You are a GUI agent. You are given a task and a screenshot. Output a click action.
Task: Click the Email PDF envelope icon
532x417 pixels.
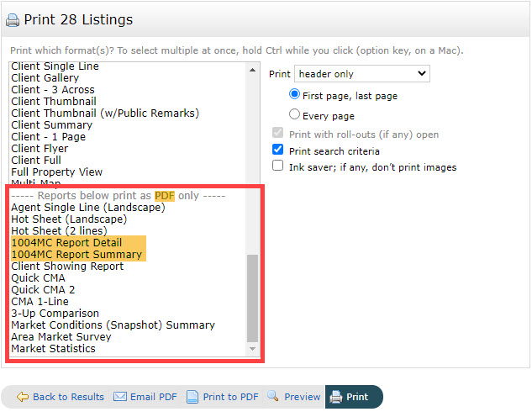120,397
